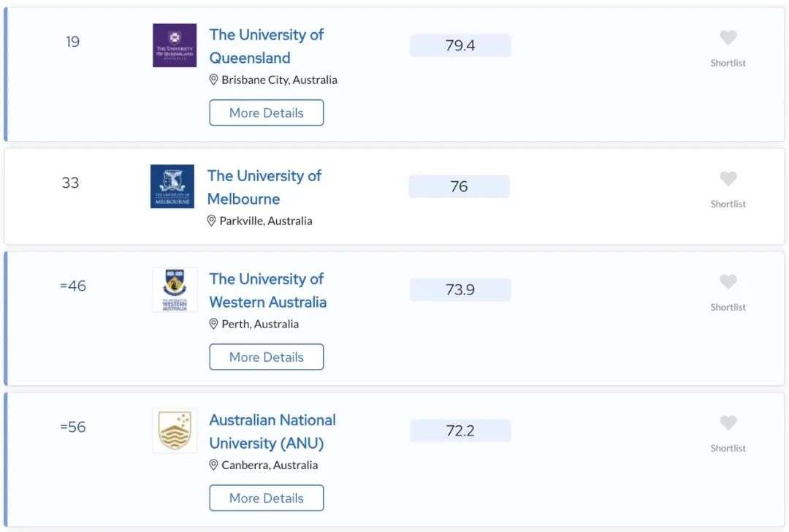Click More Details under University of Western Australia
789x532 pixels.
click(266, 357)
